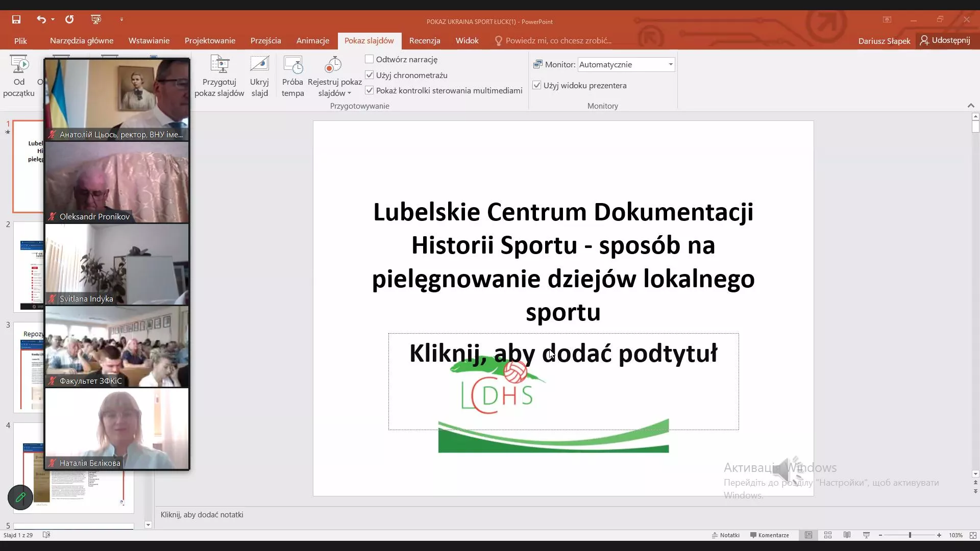Viewport: 980px width, 551px height.
Task: Start presentation from the status bar icon
Action: coord(866,535)
